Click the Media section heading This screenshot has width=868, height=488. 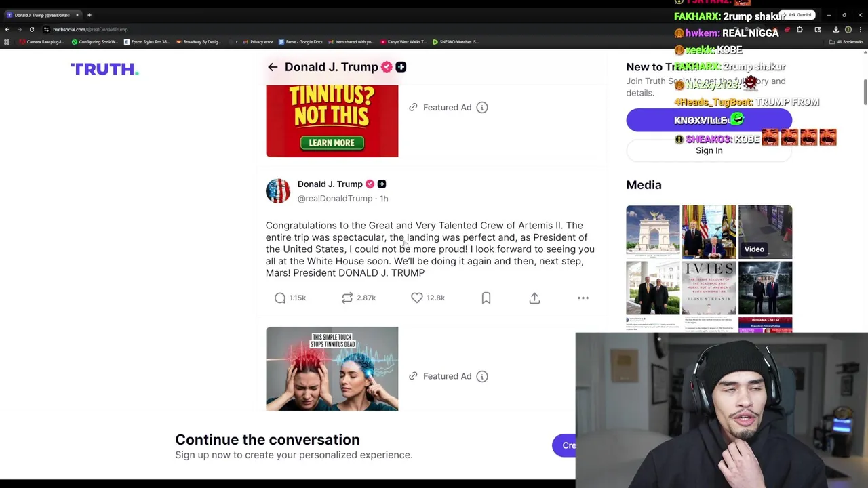[644, 185]
